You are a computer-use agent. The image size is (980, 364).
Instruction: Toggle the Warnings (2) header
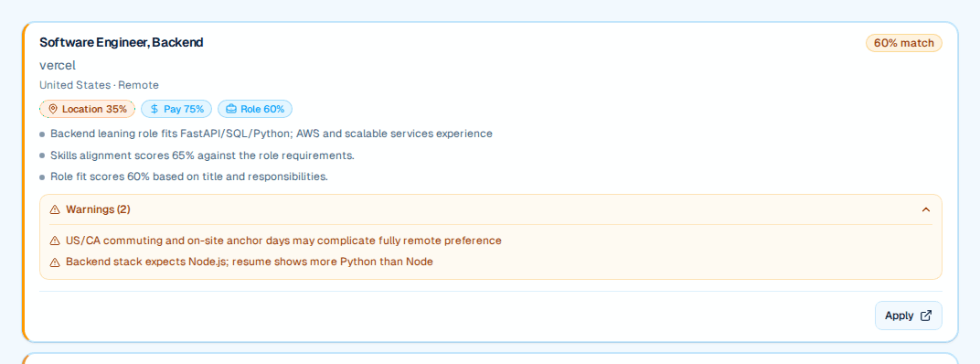tap(491, 209)
